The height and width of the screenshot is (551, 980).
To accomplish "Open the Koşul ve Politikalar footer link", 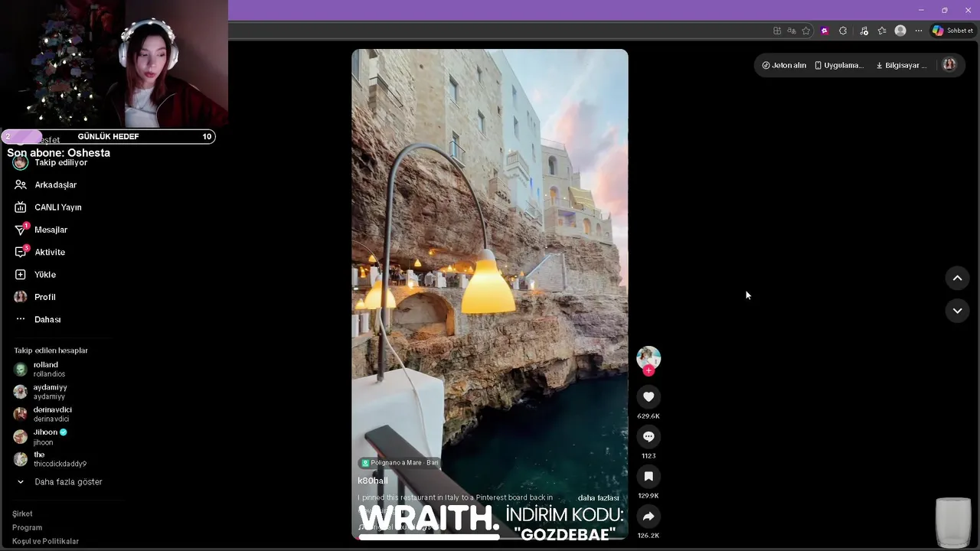I will pyautogui.click(x=46, y=541).
